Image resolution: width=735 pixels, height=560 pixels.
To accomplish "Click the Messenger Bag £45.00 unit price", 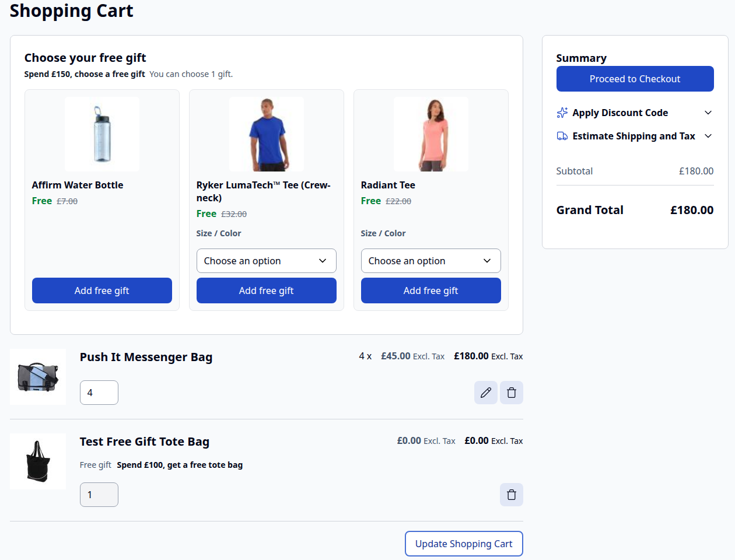I will [396, 356].
